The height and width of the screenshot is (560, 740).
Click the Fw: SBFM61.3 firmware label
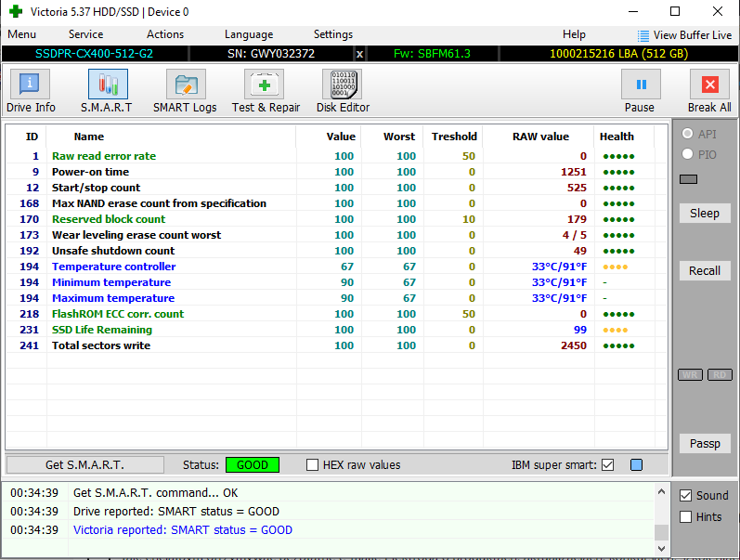coord(432,54)
